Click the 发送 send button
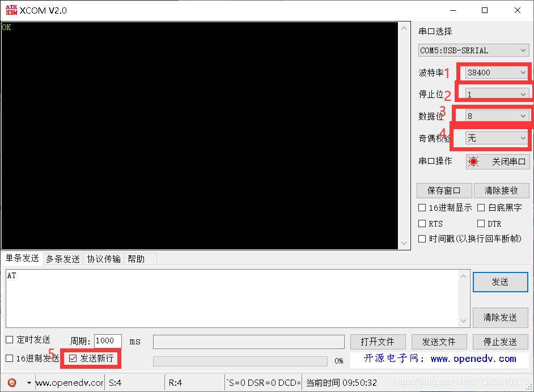 501,282
